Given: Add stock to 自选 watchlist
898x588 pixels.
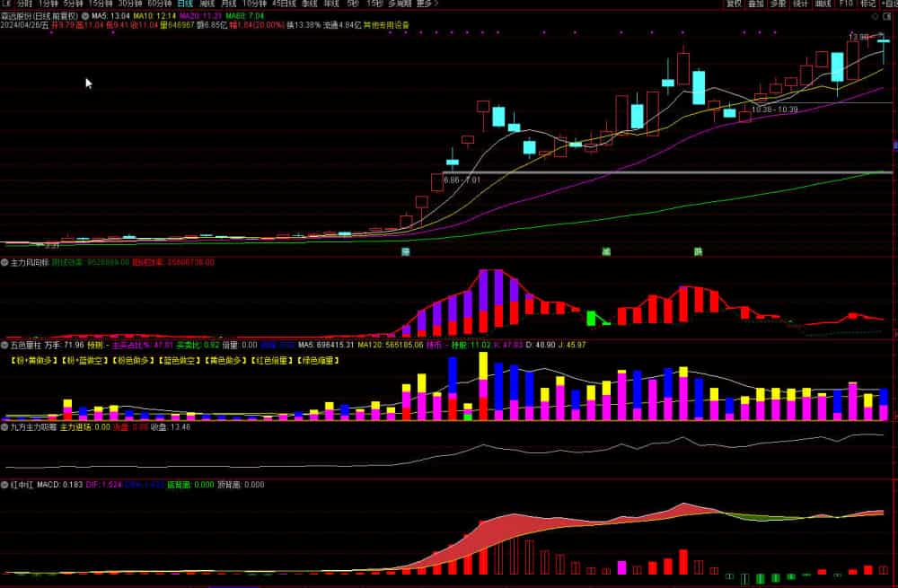Looking at the screenshot, I should point(889,4).
